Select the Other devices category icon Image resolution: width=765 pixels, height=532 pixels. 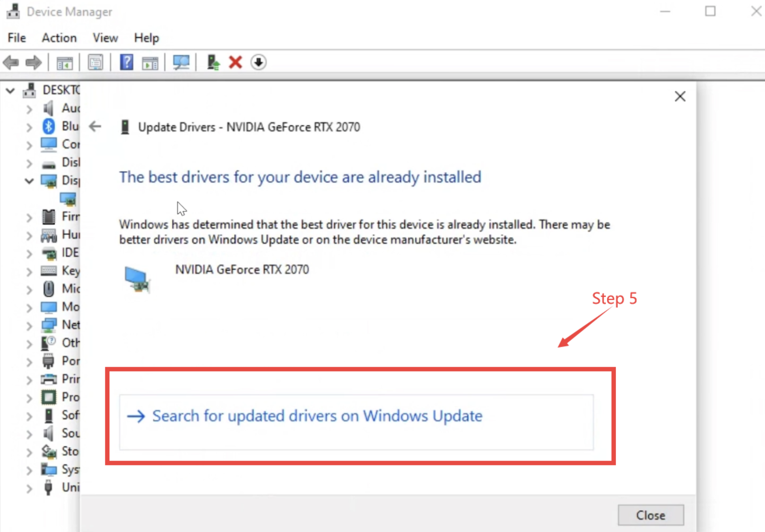(49, 343)
